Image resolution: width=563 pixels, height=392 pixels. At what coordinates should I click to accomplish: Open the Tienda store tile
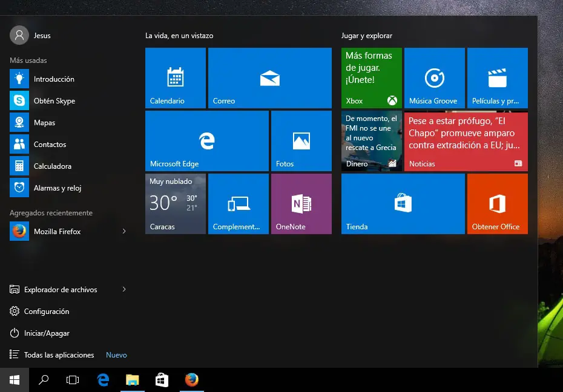pos(403,204)
